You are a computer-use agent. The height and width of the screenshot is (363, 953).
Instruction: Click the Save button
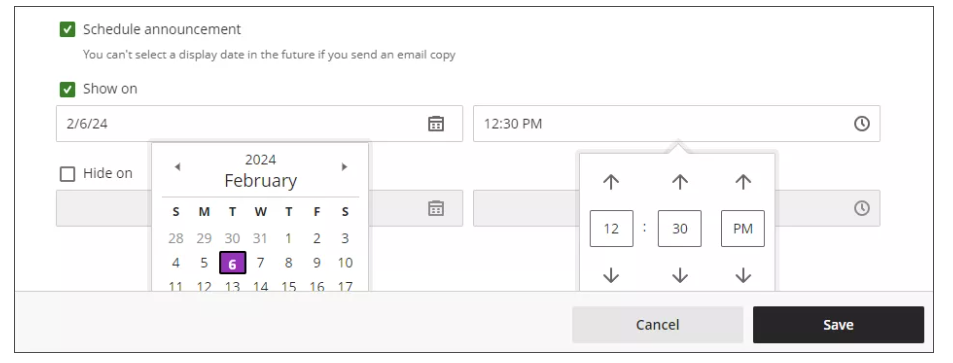pyautogui.click(x=838, y=325)
